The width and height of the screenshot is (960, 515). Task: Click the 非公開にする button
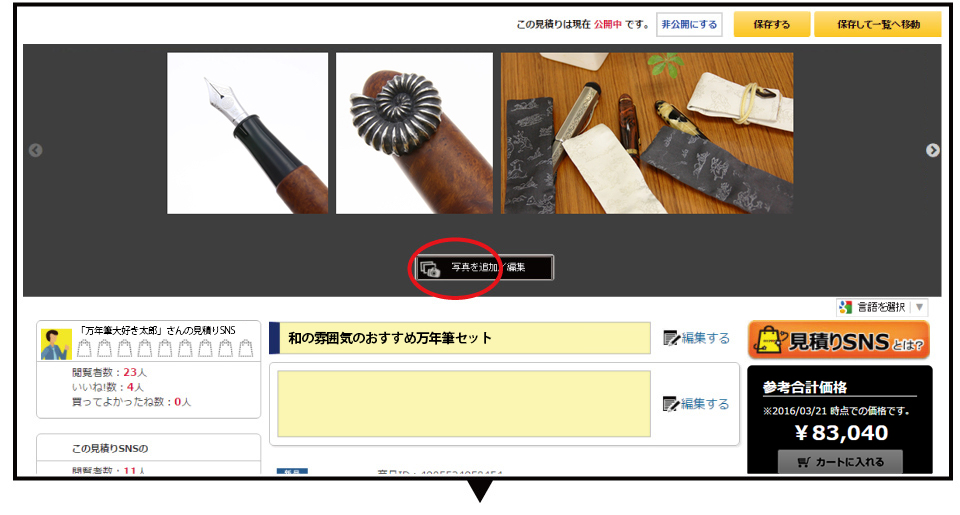[689, 24]
